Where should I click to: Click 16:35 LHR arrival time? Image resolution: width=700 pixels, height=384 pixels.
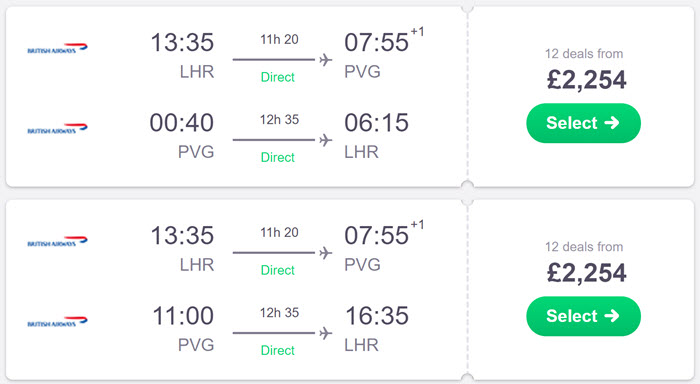(376, 316)
